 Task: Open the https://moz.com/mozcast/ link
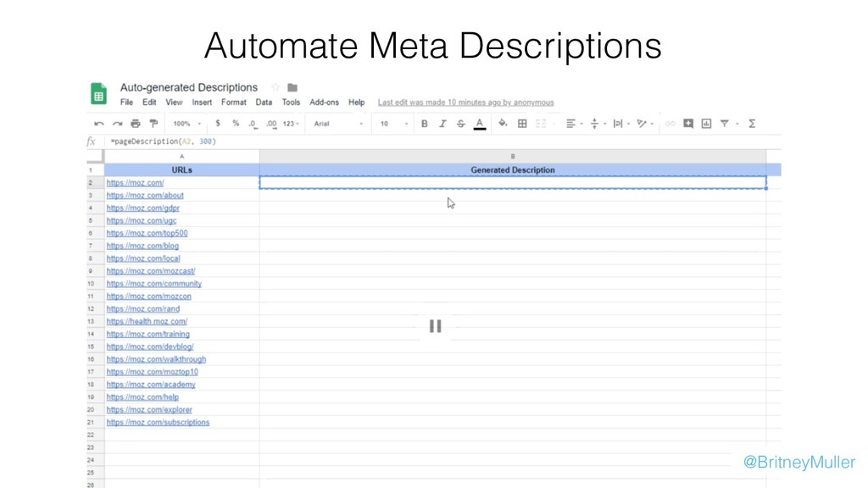click(x=151, y=271)
